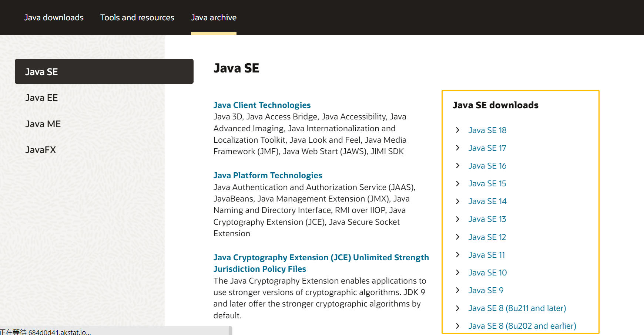Open the JCE Unlimited Strength Jurisdiction Policy Files link

(x=321, y=257)
